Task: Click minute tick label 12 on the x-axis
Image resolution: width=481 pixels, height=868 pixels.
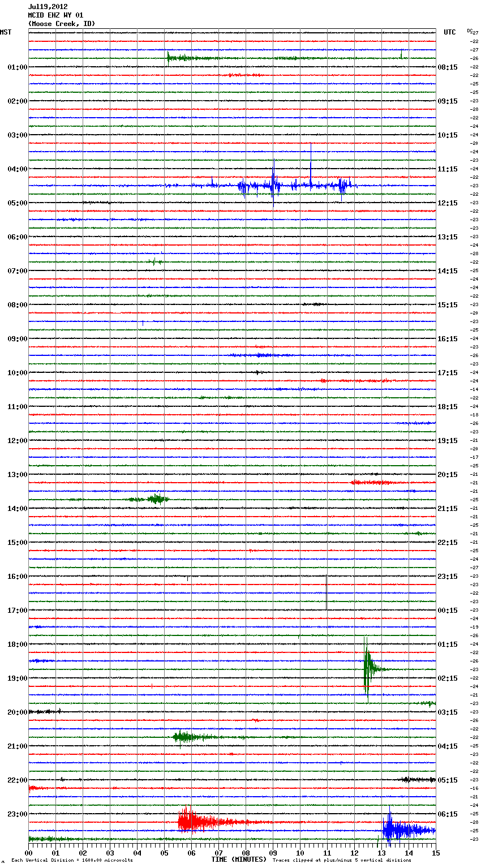Action: [354, 853]
